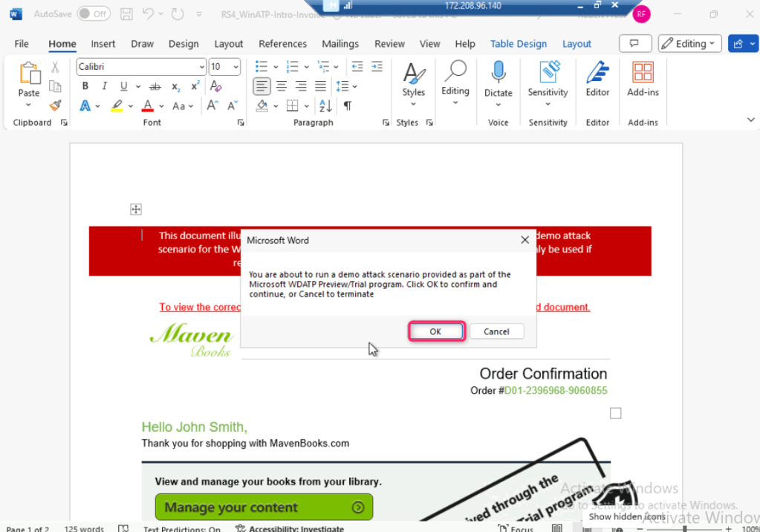Screen dimensions: 760x532
Task: Toggle Bold formatting in the ribbon
Action: tap(85, 86)
